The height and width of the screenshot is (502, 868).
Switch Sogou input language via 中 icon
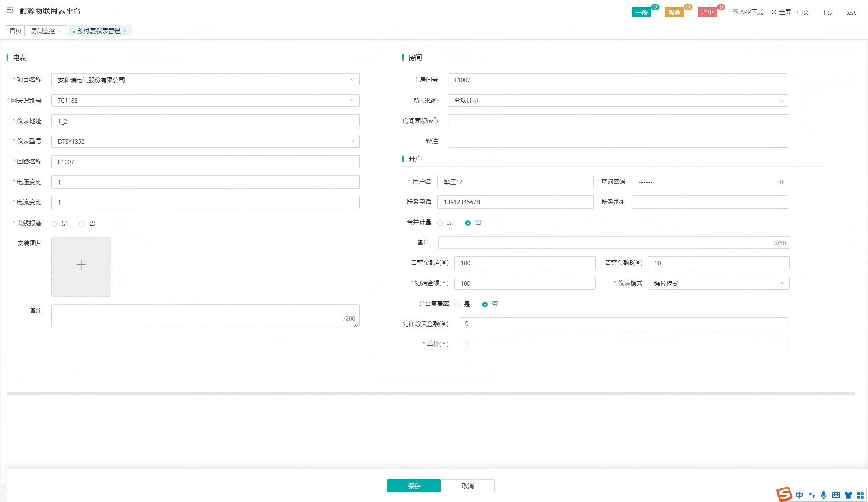[800, 495]
